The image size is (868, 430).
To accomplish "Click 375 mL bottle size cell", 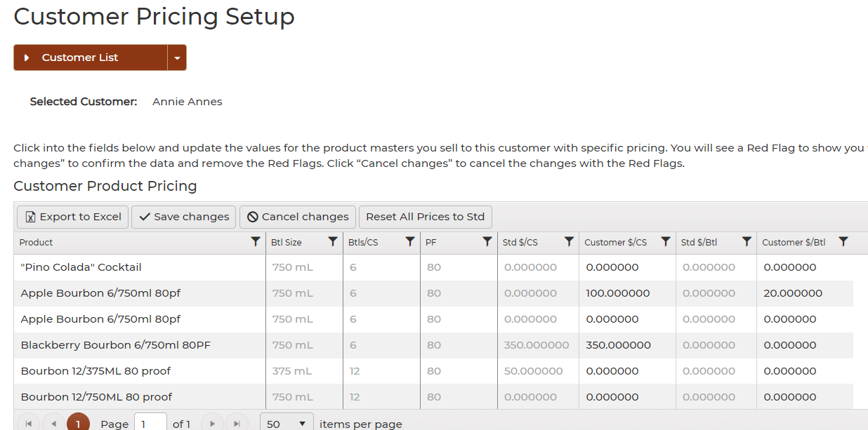I will (x=304, y=371).
